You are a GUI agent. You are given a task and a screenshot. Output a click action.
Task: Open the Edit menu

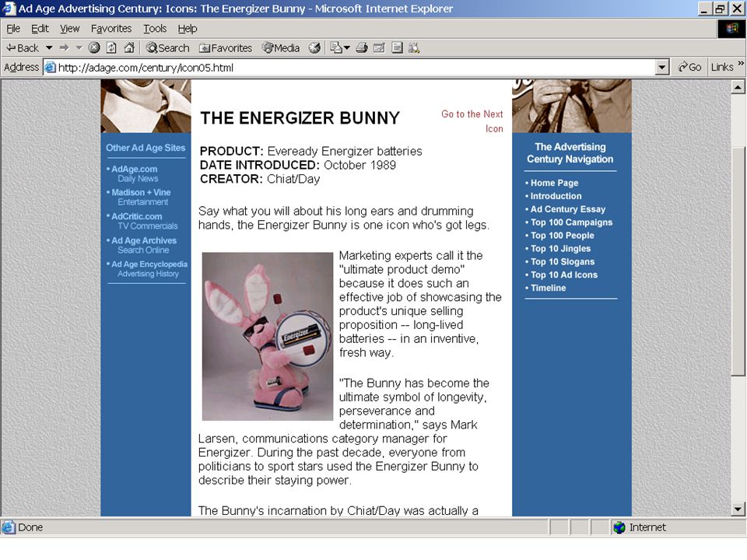(x=40, y=29)
